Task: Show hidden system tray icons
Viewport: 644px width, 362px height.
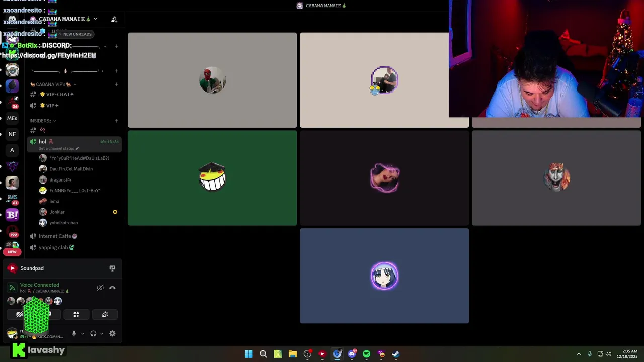Action: coord(579,354)
